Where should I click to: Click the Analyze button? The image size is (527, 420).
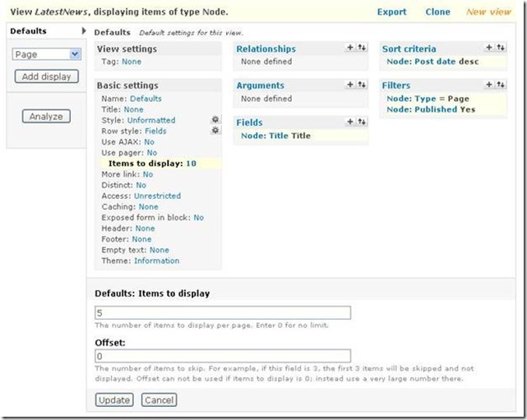pyautogui.click(x=46, y=117)
